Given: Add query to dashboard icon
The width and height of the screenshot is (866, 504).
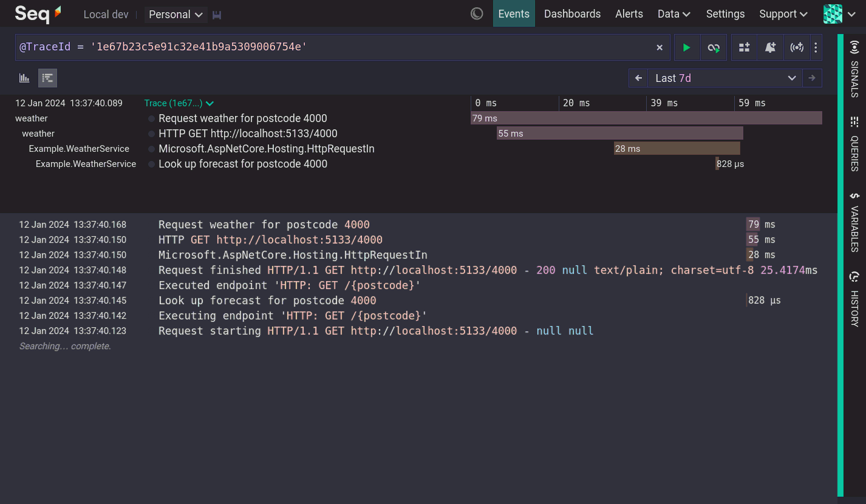Looking at the screenshot, I should pyautogui.click(x=744, y=47).
